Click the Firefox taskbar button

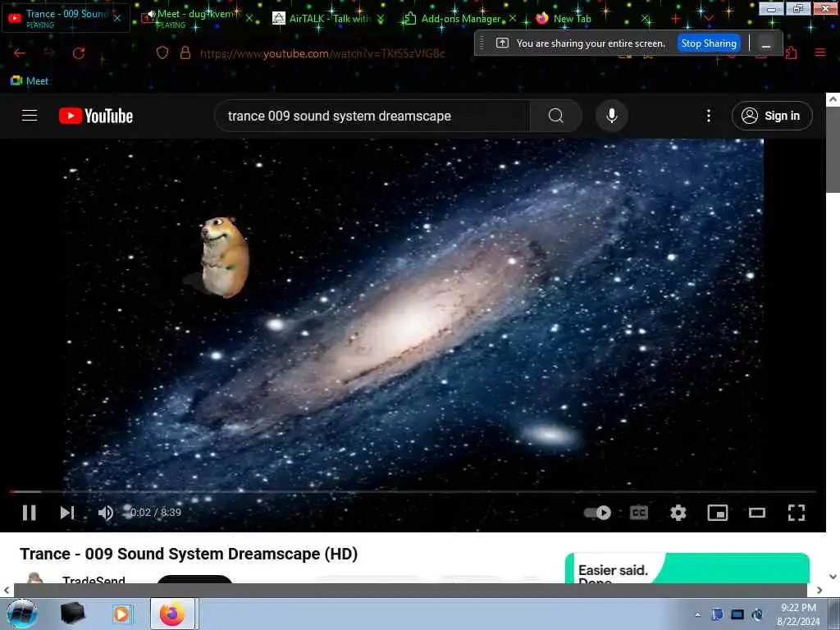(x=174, y=614)
